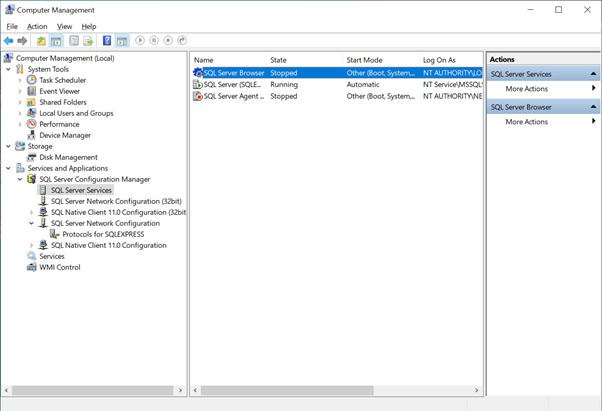Collapse the Storage tree node
Screen dimensions: 602x411
8,146
